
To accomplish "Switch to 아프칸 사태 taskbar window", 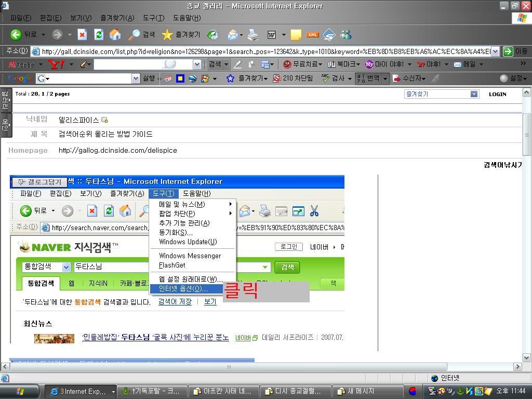I will [x=223, y=391].
